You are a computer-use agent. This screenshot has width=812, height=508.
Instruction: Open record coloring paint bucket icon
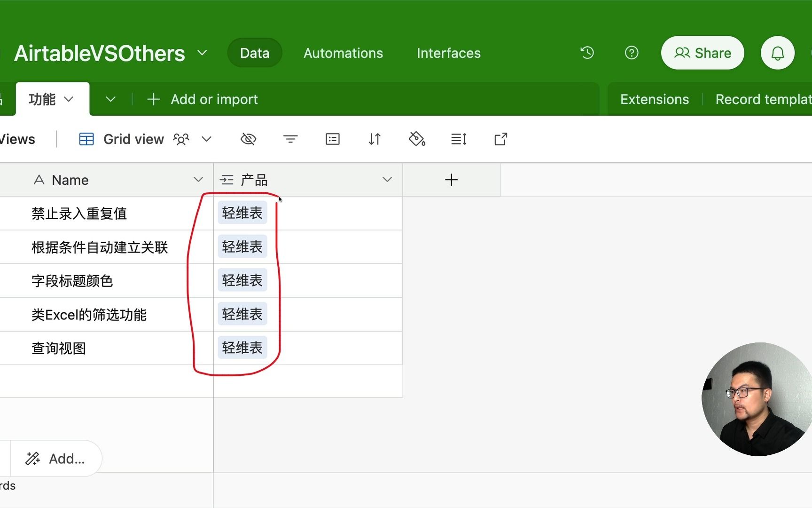[417, 139]
